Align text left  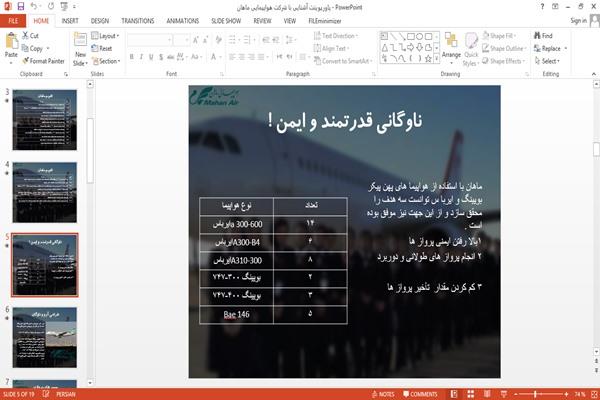click(232, 57)
